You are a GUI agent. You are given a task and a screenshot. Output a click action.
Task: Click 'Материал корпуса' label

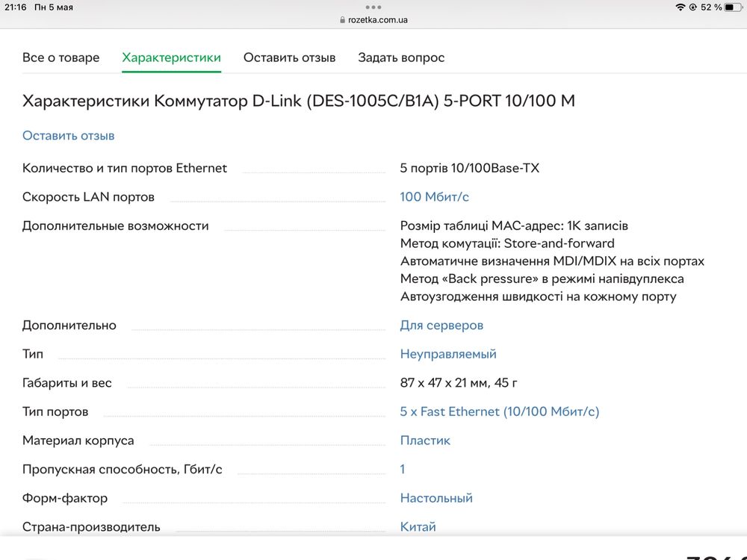click(x=78, y=441)
